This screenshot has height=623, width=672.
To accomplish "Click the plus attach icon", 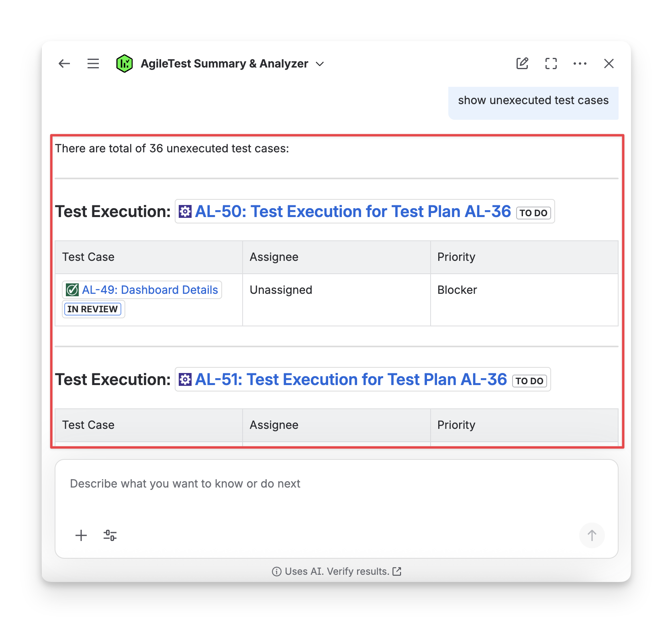I will coord(81,535).
